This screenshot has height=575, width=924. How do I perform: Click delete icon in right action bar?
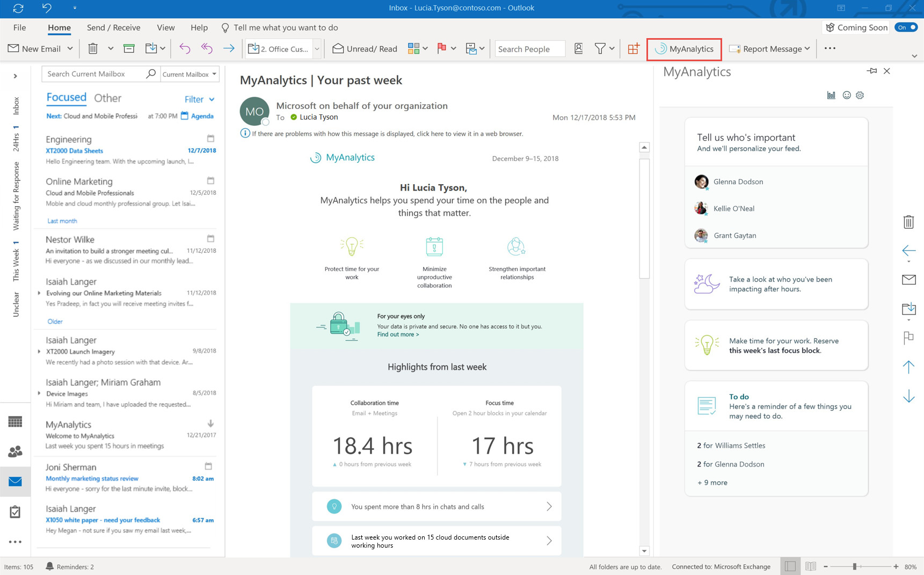point(908,222)
